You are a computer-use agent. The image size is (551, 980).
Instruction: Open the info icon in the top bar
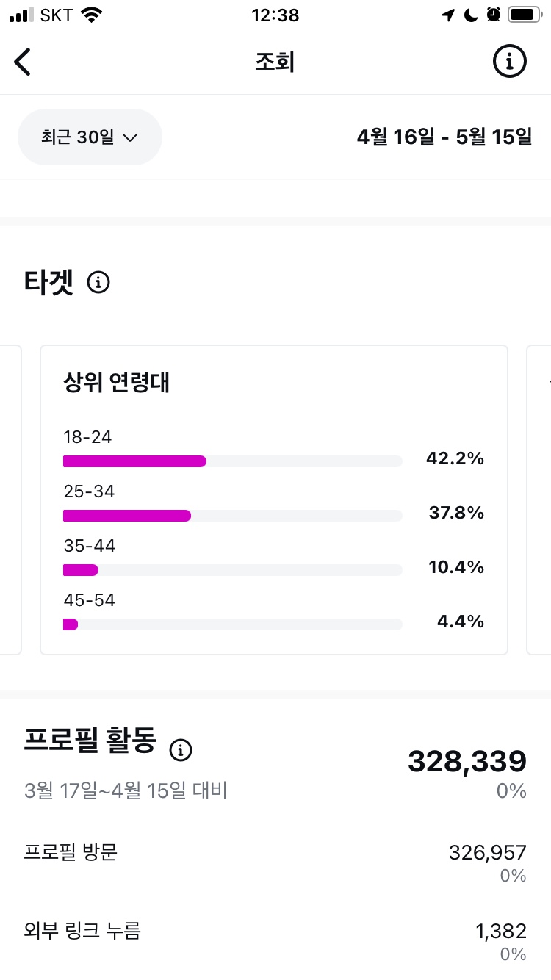point(509,61)
